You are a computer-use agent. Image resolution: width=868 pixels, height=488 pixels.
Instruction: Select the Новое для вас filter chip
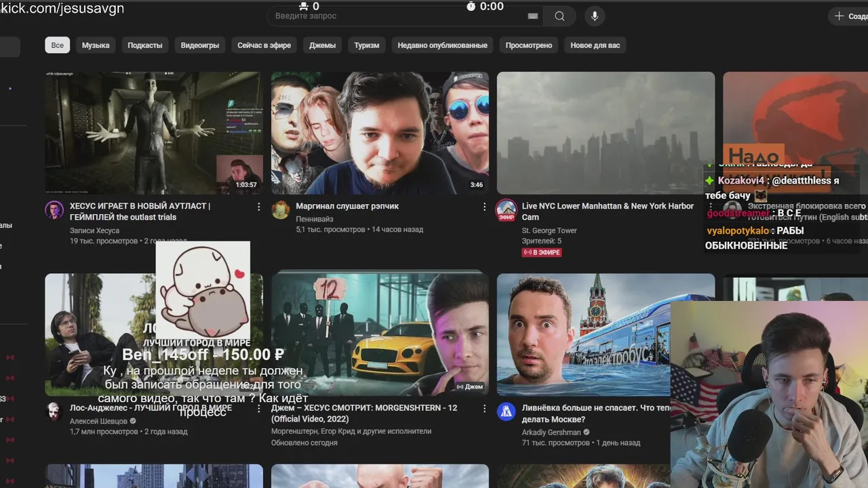click(x=595, y=45)
